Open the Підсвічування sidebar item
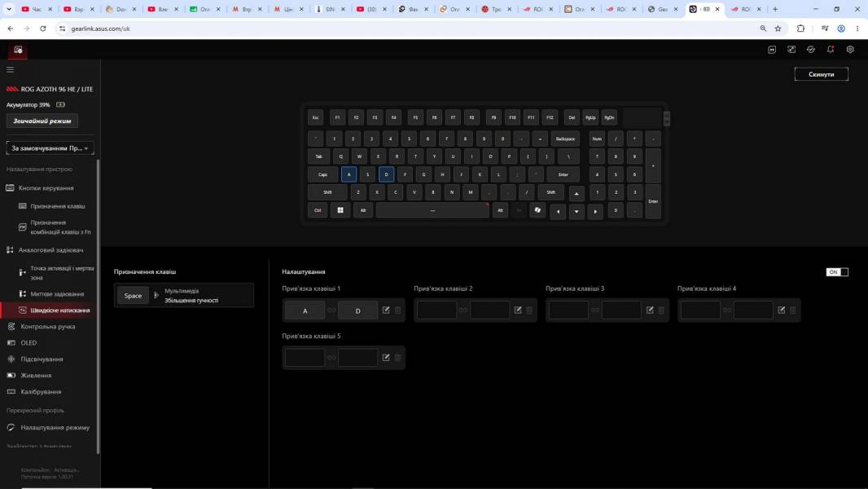The width and height of the screenshot is (868, 489). 42,359
